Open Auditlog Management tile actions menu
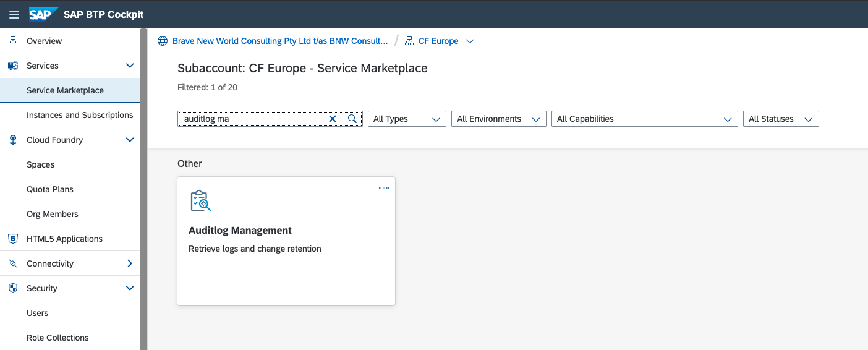 [384, 188]
